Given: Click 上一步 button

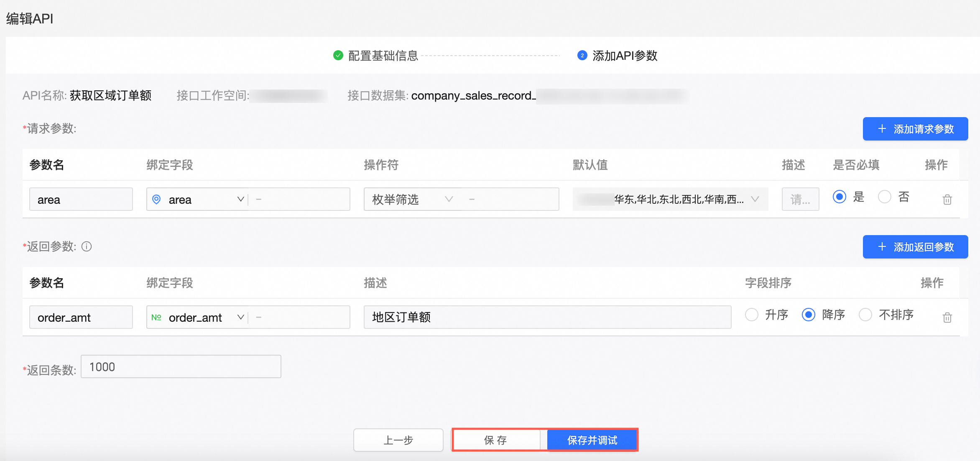Looking at the screenshot, I should click(x=398, y=440).
